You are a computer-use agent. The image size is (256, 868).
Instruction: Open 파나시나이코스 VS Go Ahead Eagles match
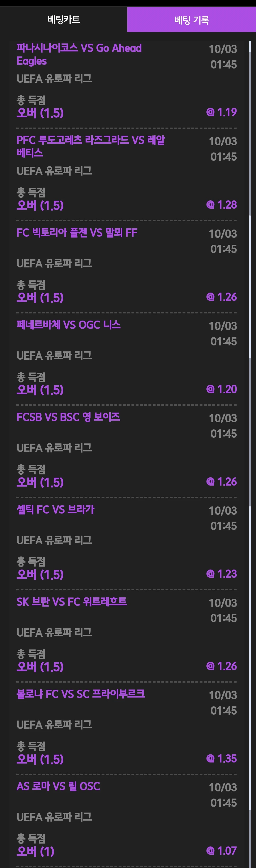tap(79, 54)
